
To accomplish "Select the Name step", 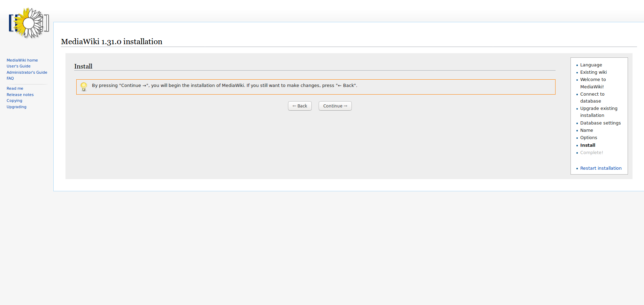I will [587, 130].
